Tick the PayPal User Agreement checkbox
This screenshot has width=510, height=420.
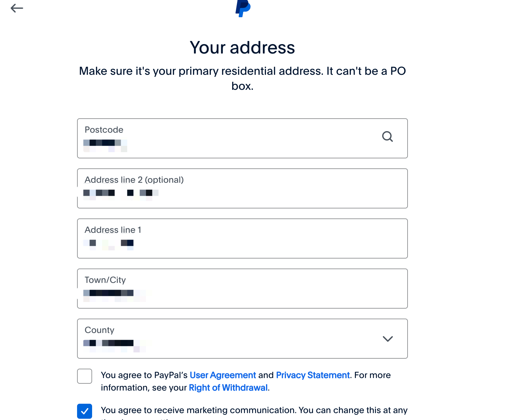(85, 376)
